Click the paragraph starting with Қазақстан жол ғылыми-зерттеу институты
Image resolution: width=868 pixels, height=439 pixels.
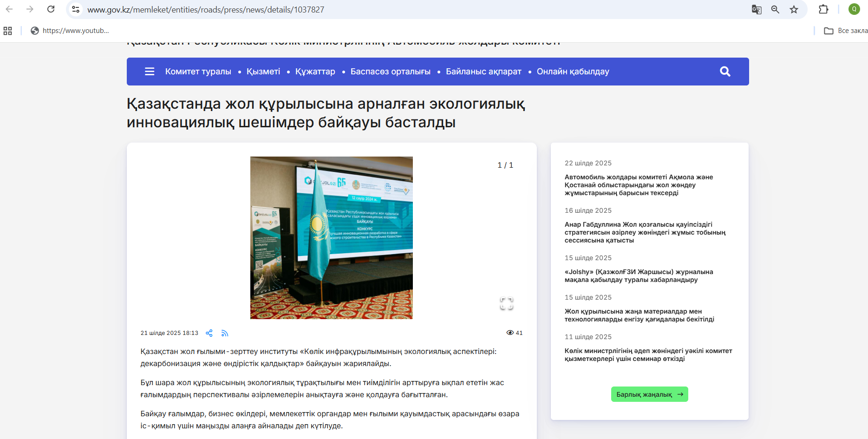[319, 358]
